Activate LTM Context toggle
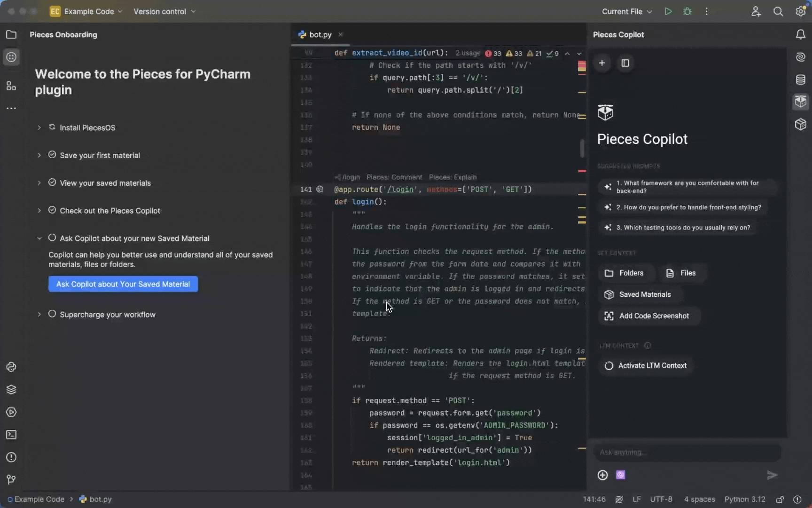 point(646,365)
